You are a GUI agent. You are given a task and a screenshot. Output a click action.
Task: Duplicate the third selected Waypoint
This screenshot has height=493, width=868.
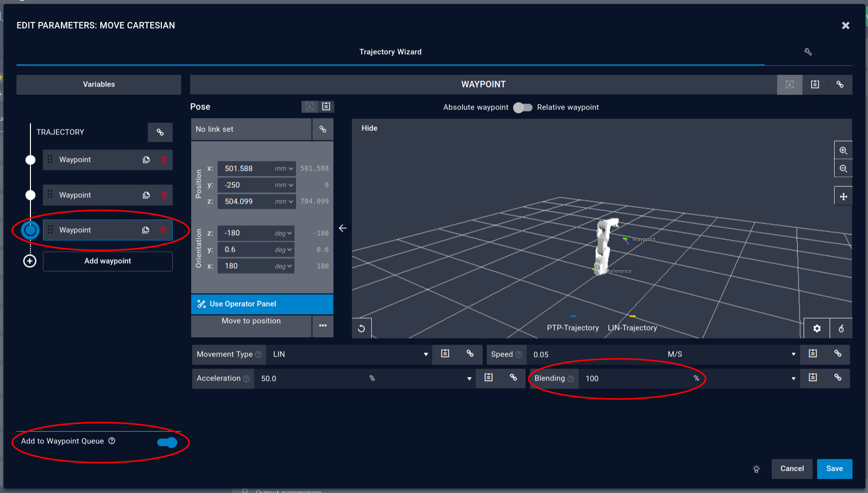(x=146, y=230)
